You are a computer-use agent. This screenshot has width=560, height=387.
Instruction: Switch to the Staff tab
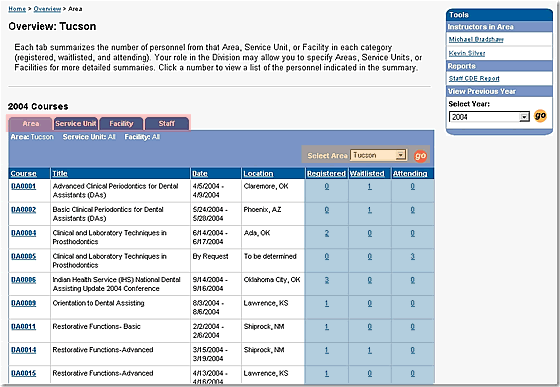(166, 124)
